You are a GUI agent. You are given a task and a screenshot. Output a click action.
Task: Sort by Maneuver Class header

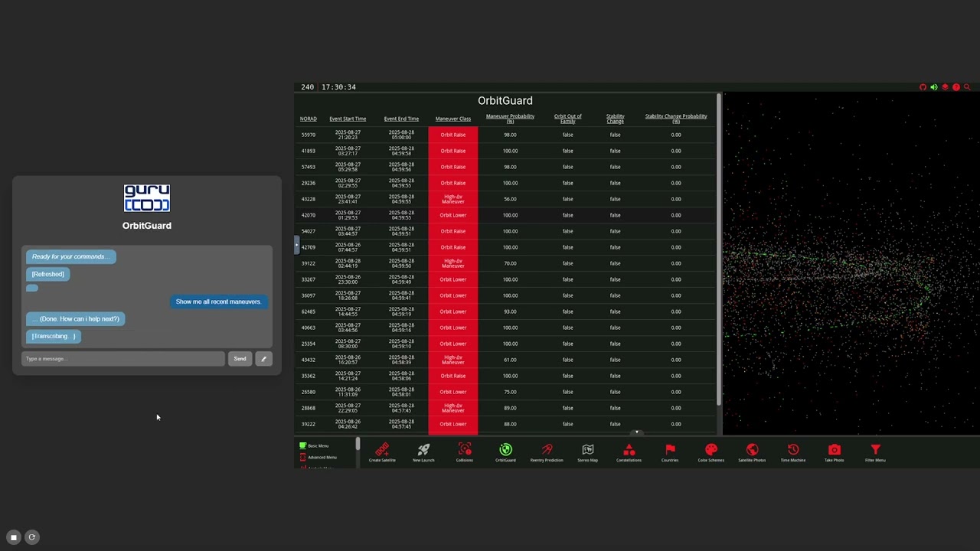pyautogui.click(x=453, y=119)
